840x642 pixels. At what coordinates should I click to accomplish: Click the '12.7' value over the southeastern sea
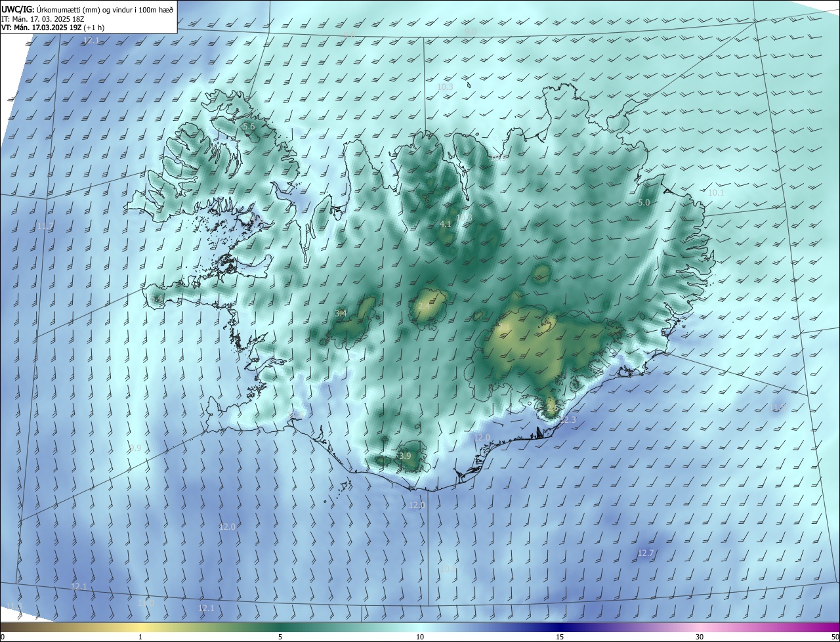pyautogui.click(x=646, y=553)
